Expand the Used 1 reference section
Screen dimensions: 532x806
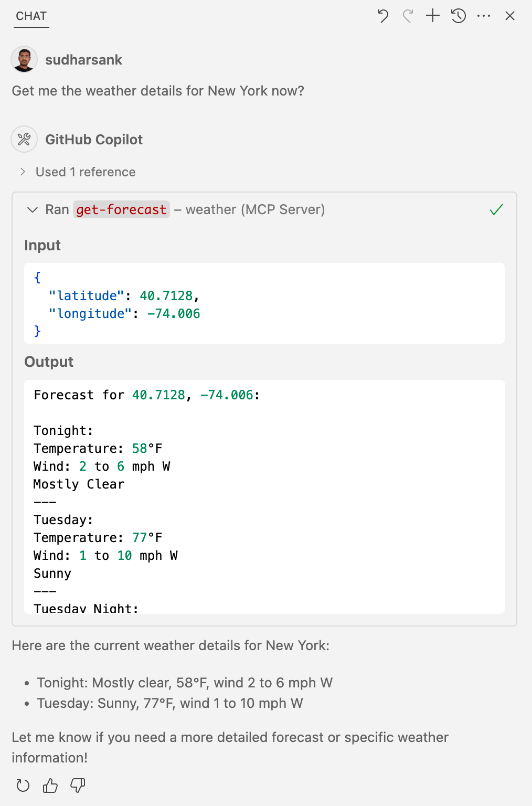click(x=84, y=172)
